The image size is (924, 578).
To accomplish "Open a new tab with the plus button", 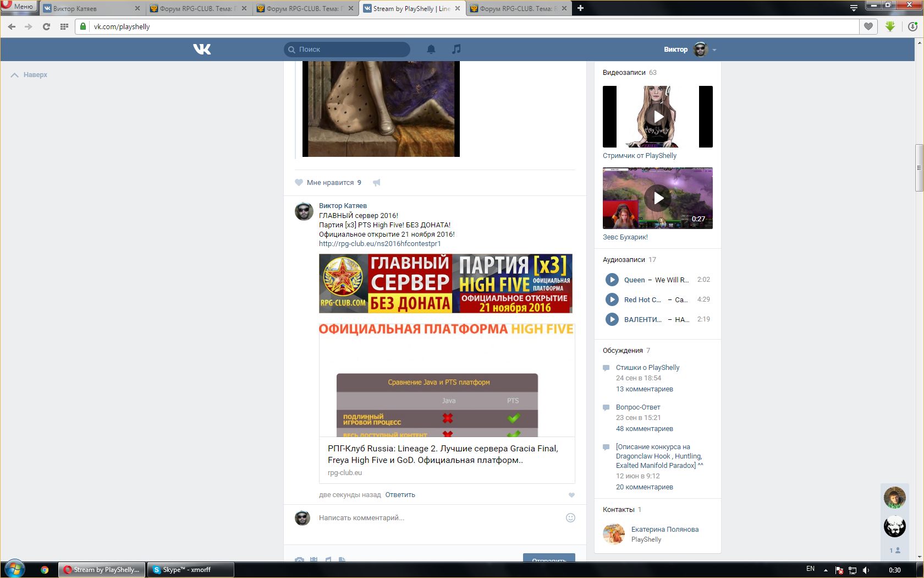I will pos(580,8).
